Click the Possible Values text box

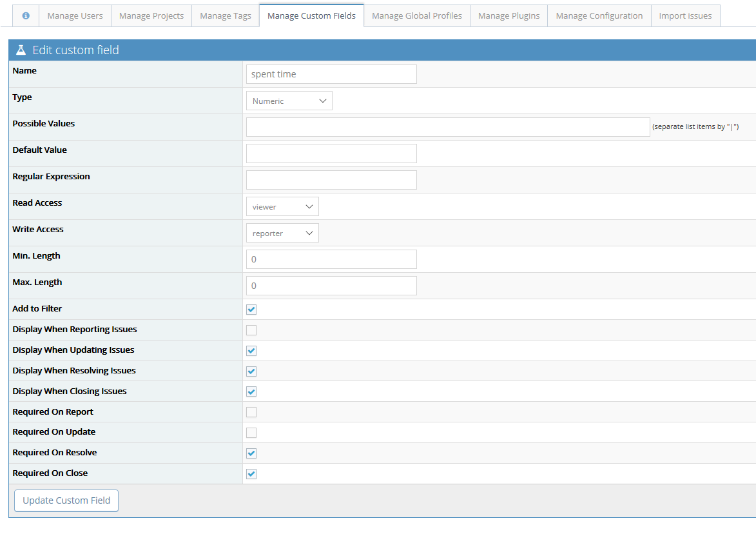pos(448,127)
